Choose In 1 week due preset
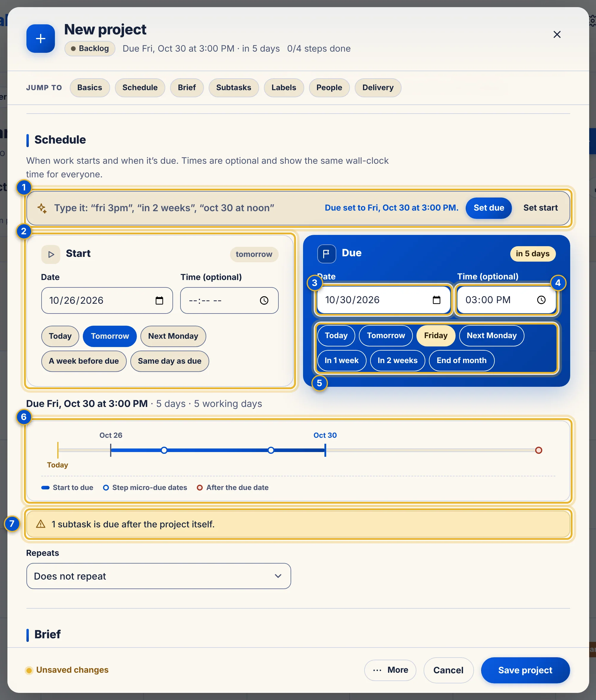Screen dimensions: 596x700 342,361
